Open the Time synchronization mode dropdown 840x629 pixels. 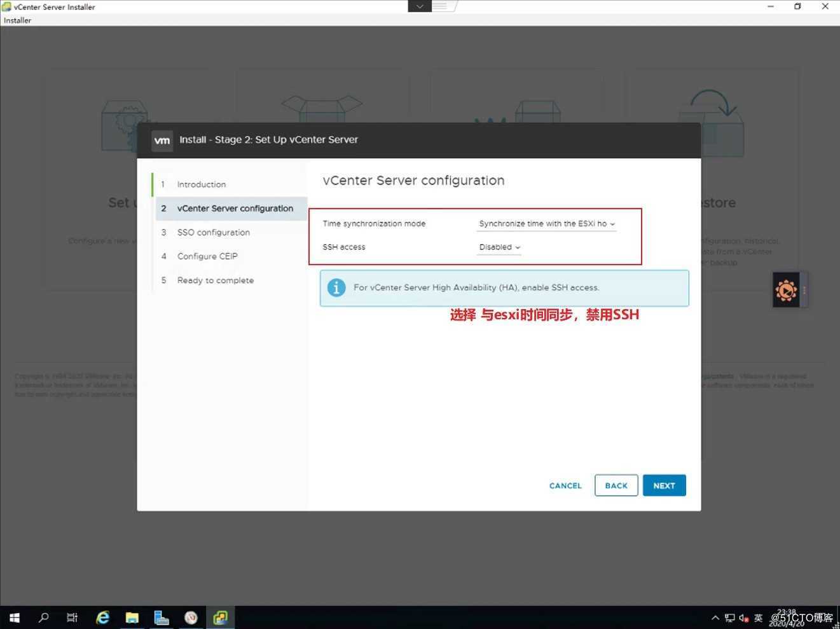tap(546, 224)
